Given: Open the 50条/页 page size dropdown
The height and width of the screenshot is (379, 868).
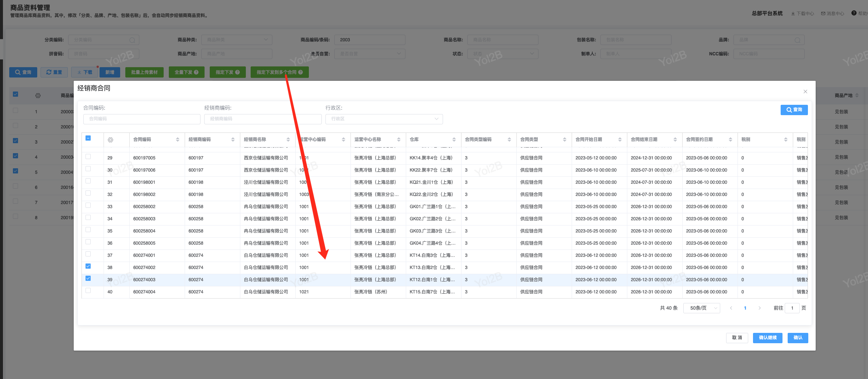Looking at the screenshot, I should (x=701, y=308).
